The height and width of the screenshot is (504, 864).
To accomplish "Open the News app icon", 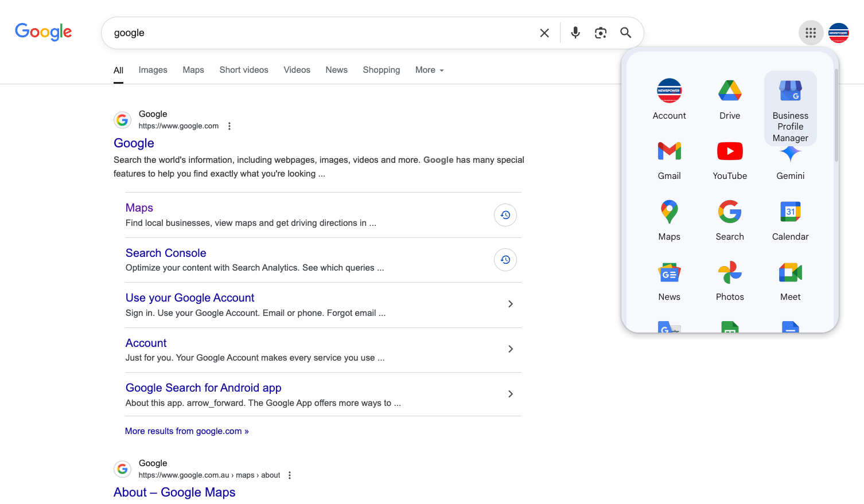I will click(669, 282).
